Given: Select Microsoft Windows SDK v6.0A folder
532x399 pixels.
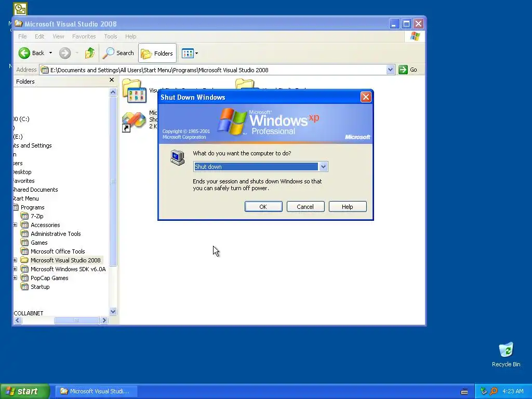Looking at the screenshot, I should [x=68, y=269].
